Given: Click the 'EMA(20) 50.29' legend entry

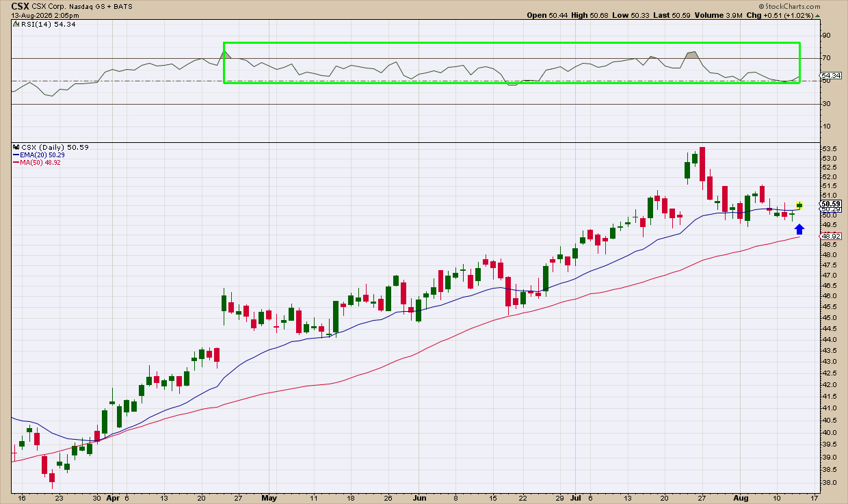Looking at the screenshot, I should click(42, 155).
